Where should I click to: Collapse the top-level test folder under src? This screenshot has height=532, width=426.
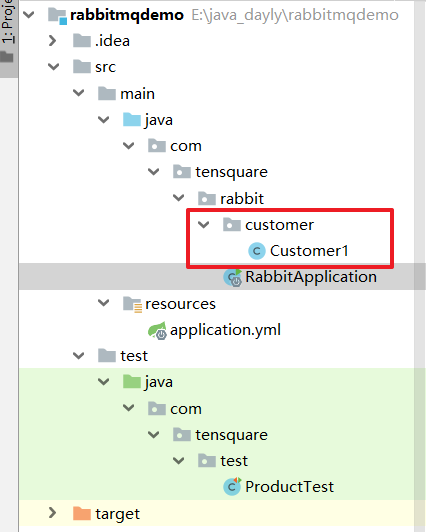79,356
